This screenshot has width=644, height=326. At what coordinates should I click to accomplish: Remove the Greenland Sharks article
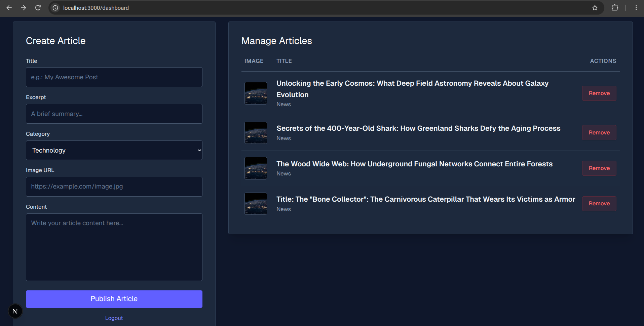(x=599, y=132)
